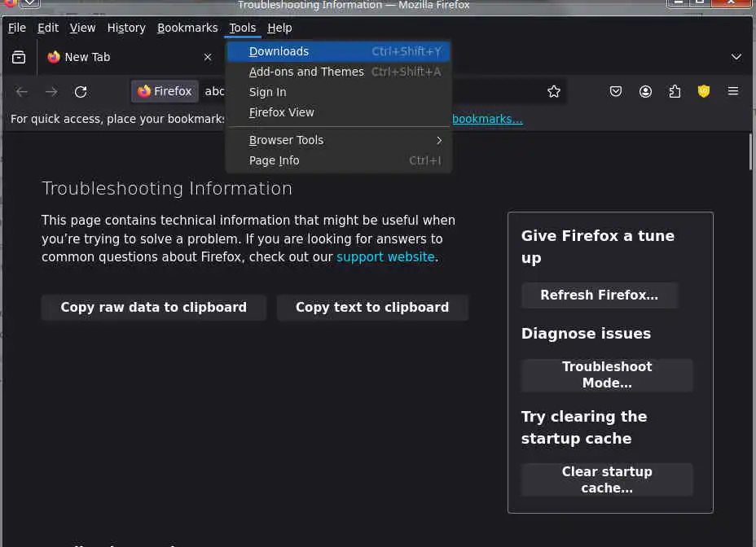Open the View menu
Image resolution: width=756 pixels, height=547 pixels.
click(82, 28)
